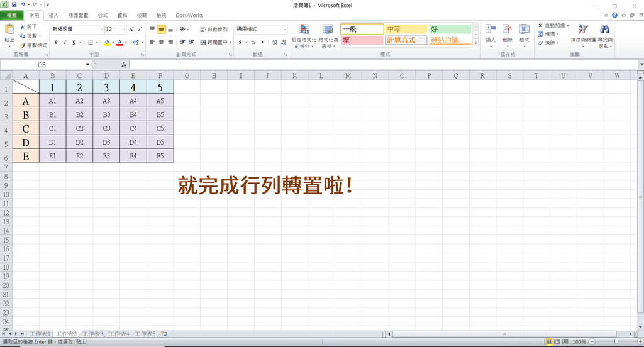Open the Clear (清除) dropdown

coord(548,43)
